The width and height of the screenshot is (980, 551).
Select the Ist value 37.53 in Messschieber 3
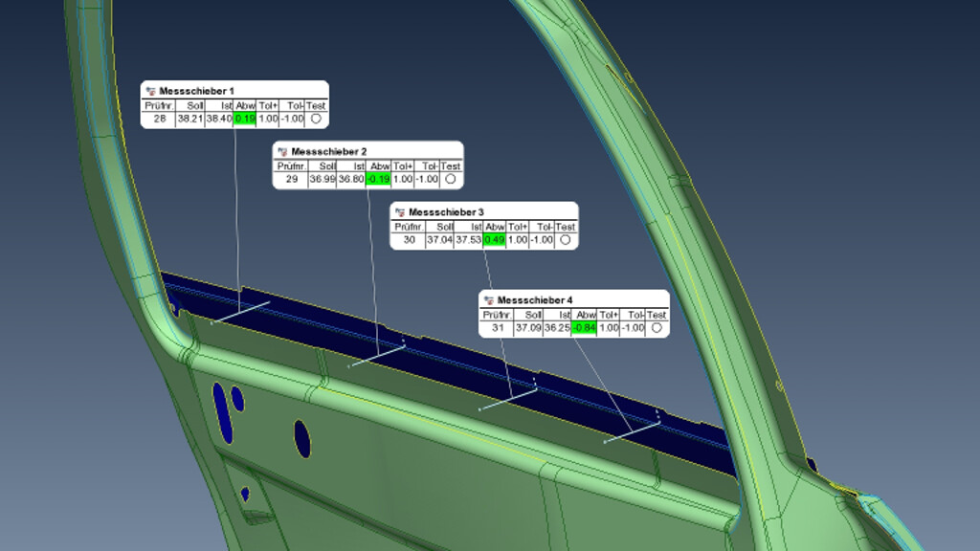469,238
